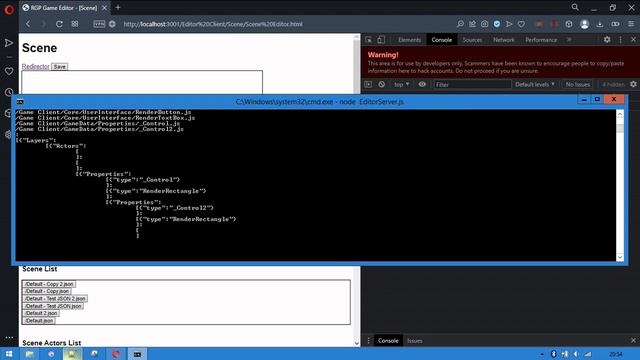Select the drawer Console tab
The width and height of the screenshot is (640, 360).
click(388, 340)
